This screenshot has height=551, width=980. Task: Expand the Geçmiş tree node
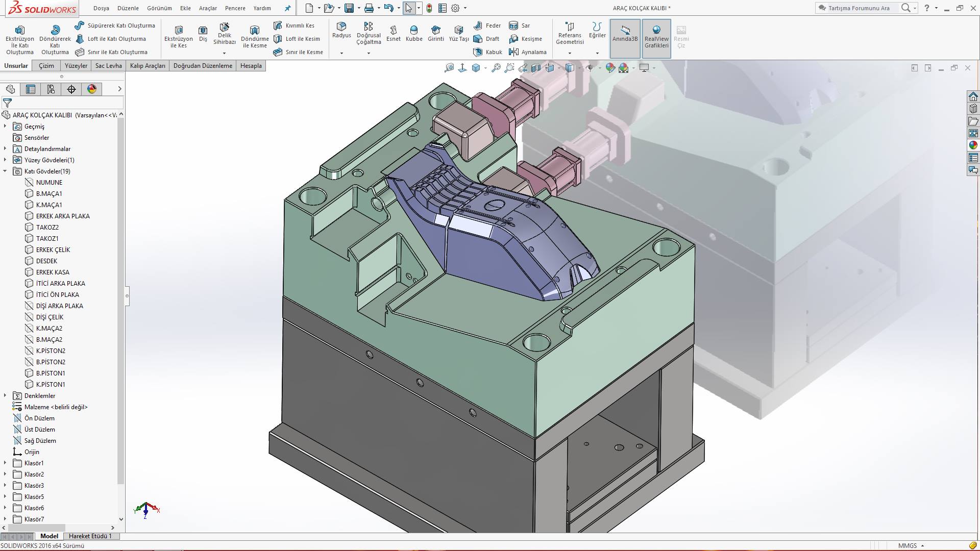coord(5,126)
